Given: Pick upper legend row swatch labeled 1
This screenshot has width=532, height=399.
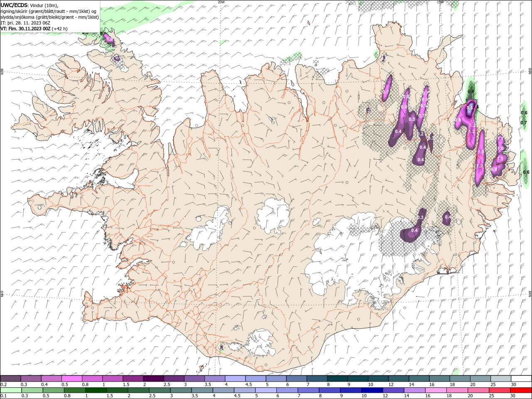Looking at the screenshot, I should pyautogui.click(x=113, y=379).
